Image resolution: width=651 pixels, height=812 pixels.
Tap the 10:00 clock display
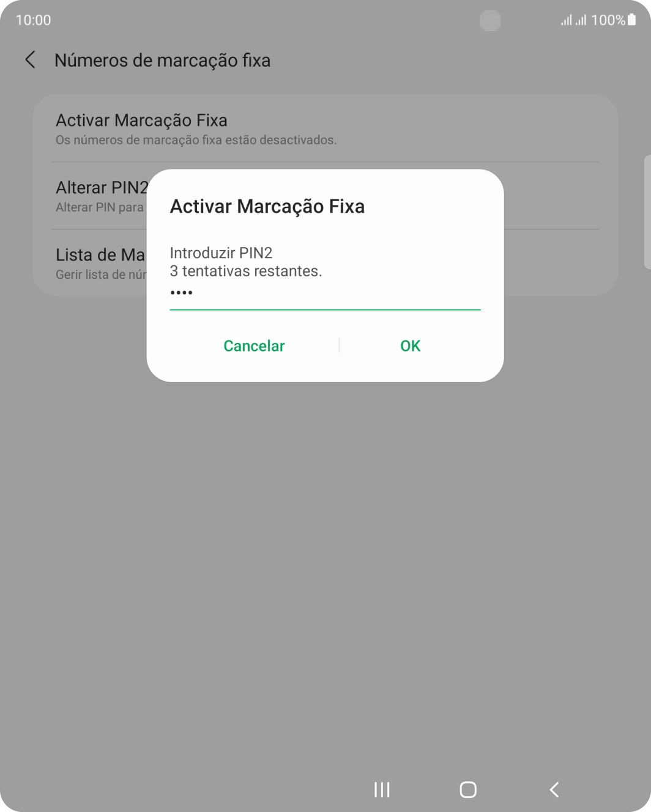click(x=34, y=20)
